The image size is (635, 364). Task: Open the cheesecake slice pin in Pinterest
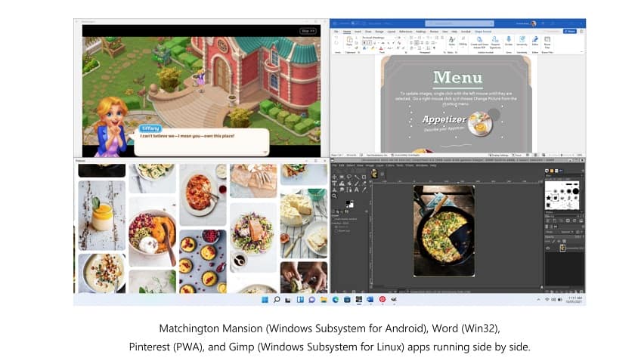point(304,224)
